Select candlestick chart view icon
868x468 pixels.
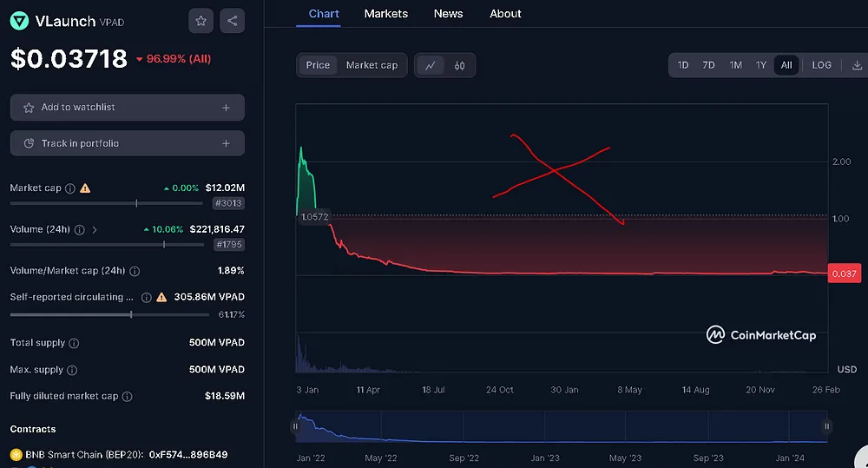(459, 65)
